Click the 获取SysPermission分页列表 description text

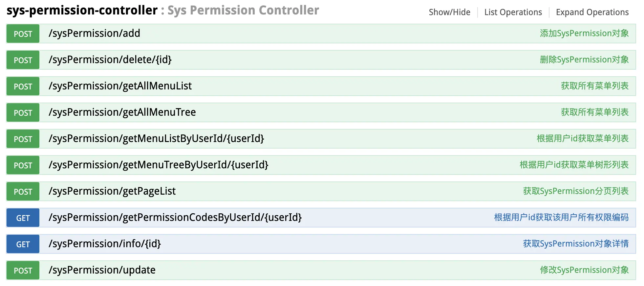[x=575, y=191]
